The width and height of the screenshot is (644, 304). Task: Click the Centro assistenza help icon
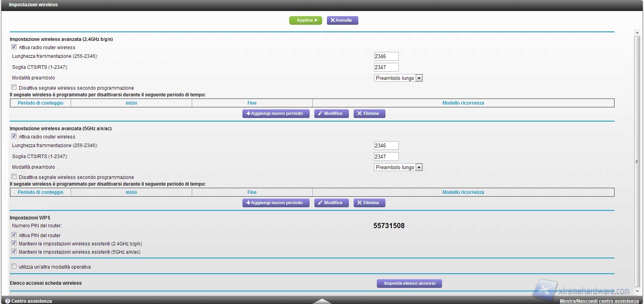[7, 301]
